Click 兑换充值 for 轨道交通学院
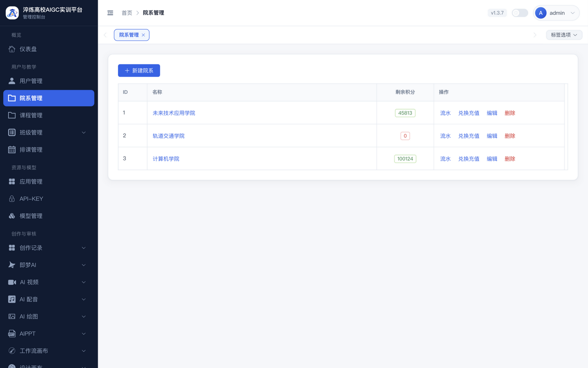Image resolution: width=588 pixels, height=368 pixels. pyautogui.click(x=469, y=136)
